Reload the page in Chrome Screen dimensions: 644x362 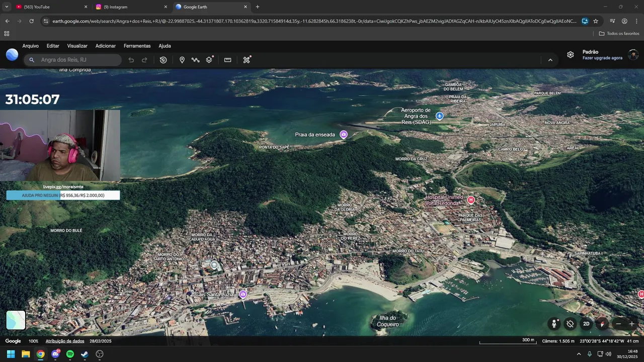(x=32, y=21)
